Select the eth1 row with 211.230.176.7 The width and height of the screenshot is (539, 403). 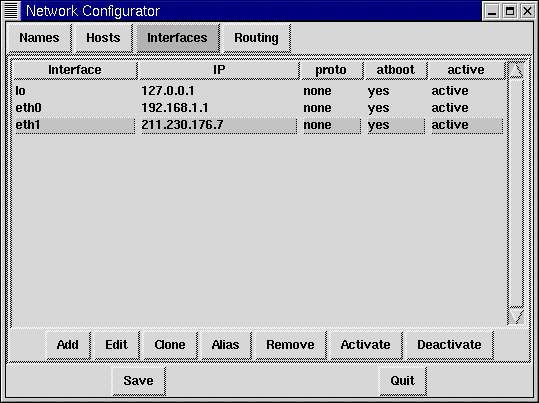[259, 125]
